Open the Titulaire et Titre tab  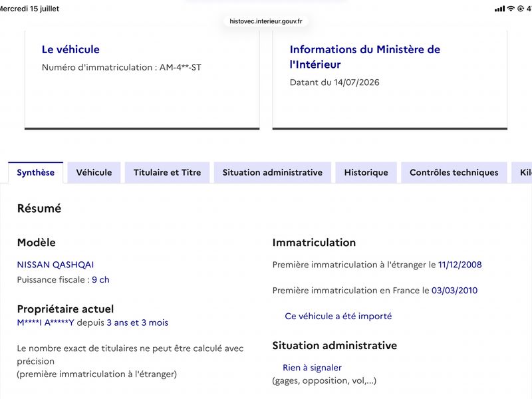click(x=168, y=172)
